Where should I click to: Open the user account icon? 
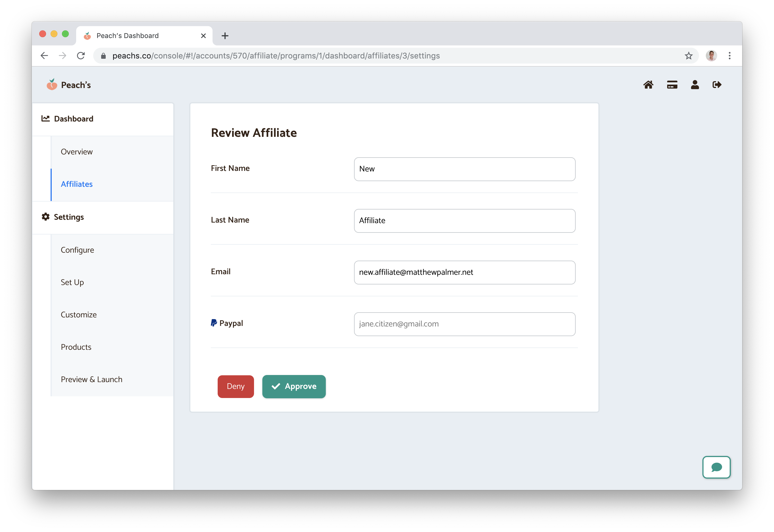click(695, 85)
